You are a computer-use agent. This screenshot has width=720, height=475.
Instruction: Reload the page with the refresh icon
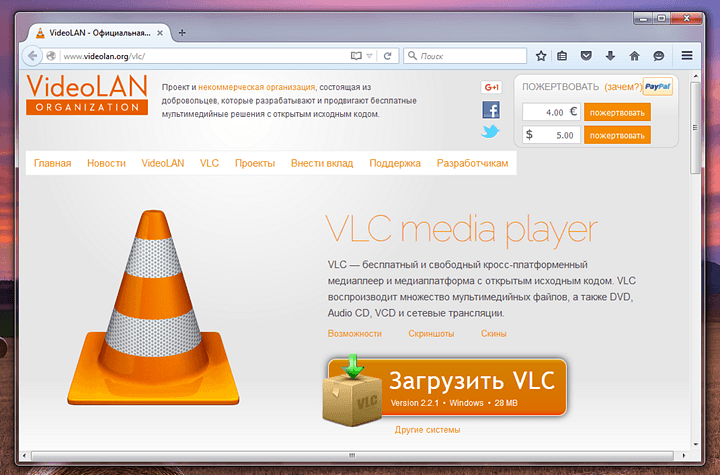coord(388,56)
